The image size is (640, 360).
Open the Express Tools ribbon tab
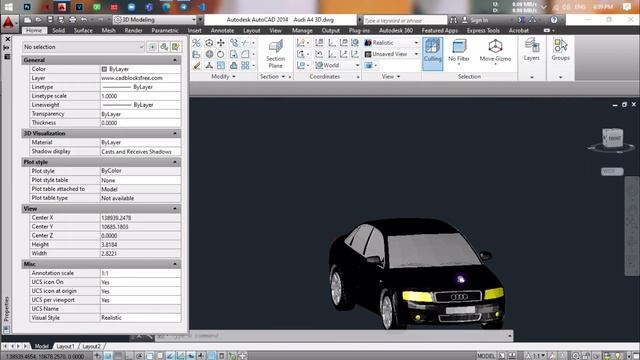click(483, 30)
